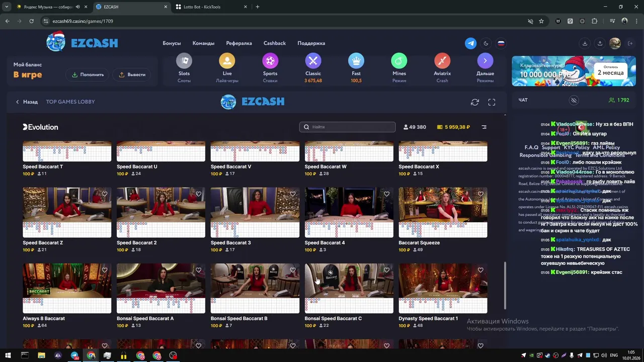Hide the chat with crossed-eye icon
Viewport: 644px width, 362px height.
(x=574, y=100)
